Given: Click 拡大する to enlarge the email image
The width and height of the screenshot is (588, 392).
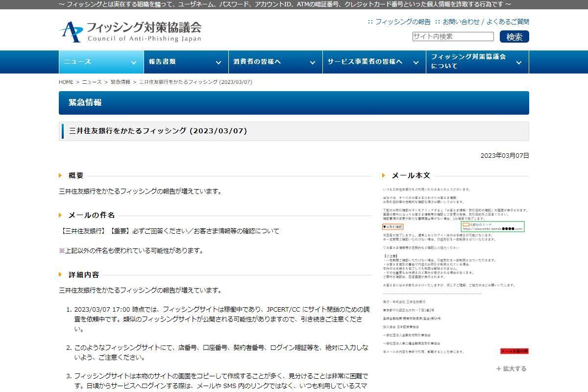Looking at the screenshot, I should [x=512, y=368].
